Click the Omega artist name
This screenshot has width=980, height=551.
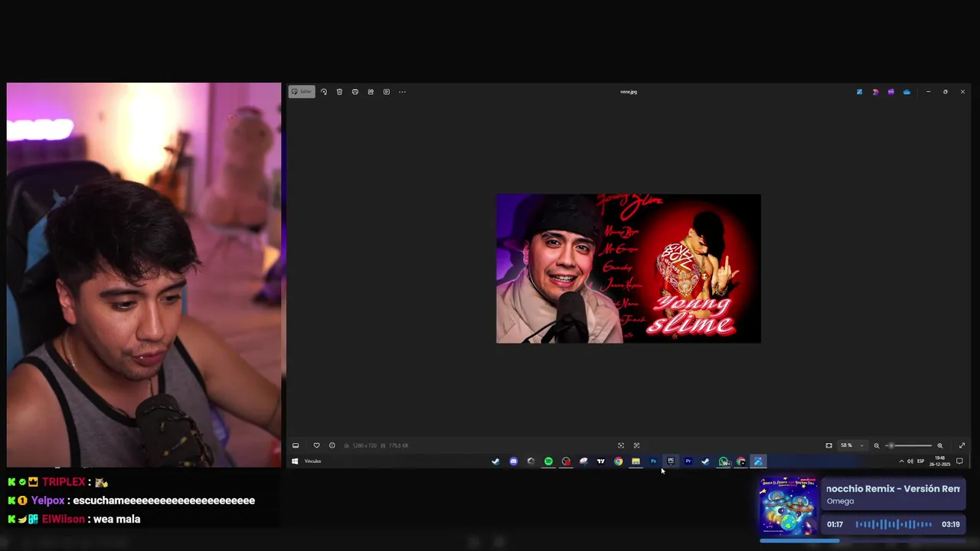840,501
